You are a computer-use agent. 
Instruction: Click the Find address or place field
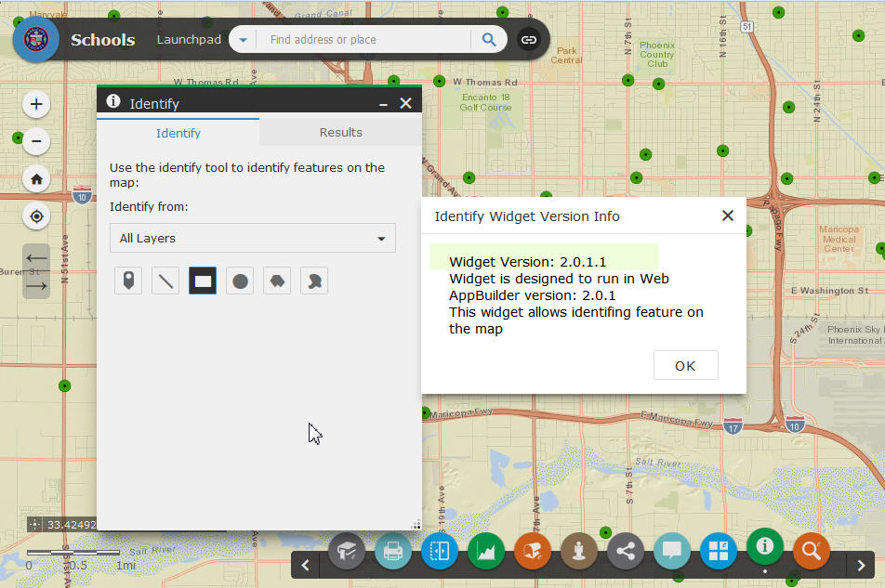364,39
